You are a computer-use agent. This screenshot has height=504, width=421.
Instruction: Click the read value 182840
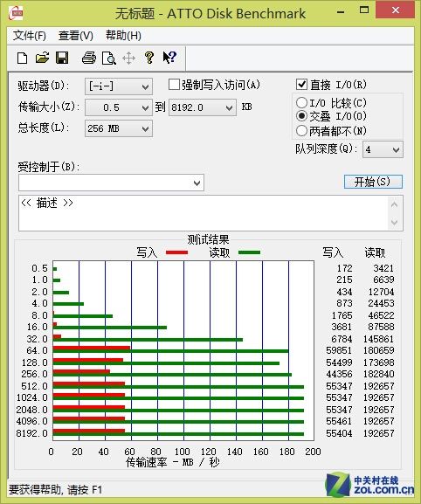(378, 374)
